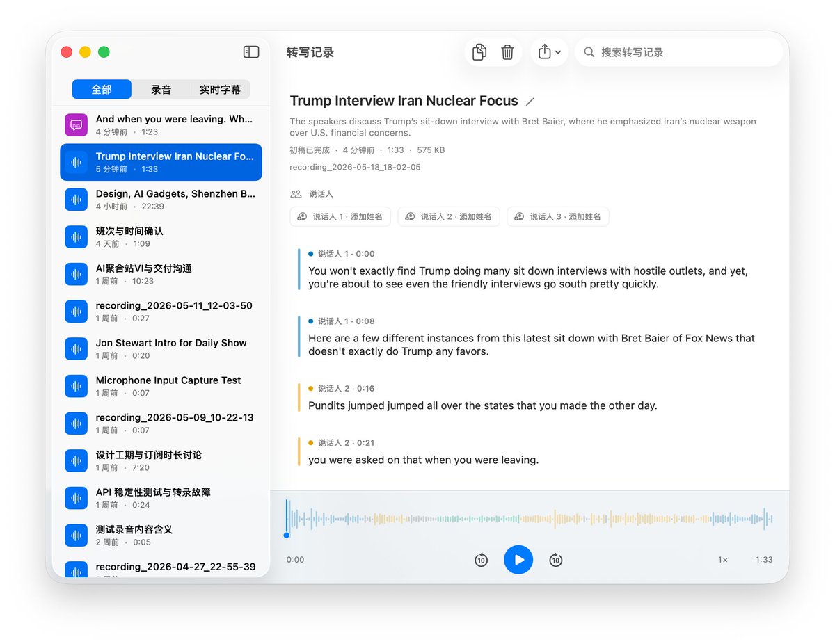Image resolution: width=835 pixels, height=644 pixels.
Task: Click waveform icon of recording_2026-05-11_12-03-50
Action: tap(77, 312)
